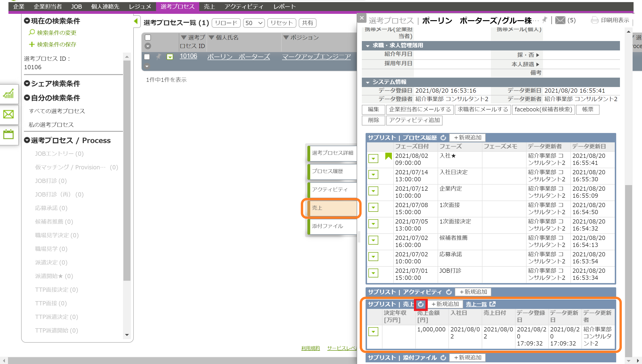Collapse the search panel with the green arrow
The width and height of the screenshot is (642, 364).
coord(136,22)
